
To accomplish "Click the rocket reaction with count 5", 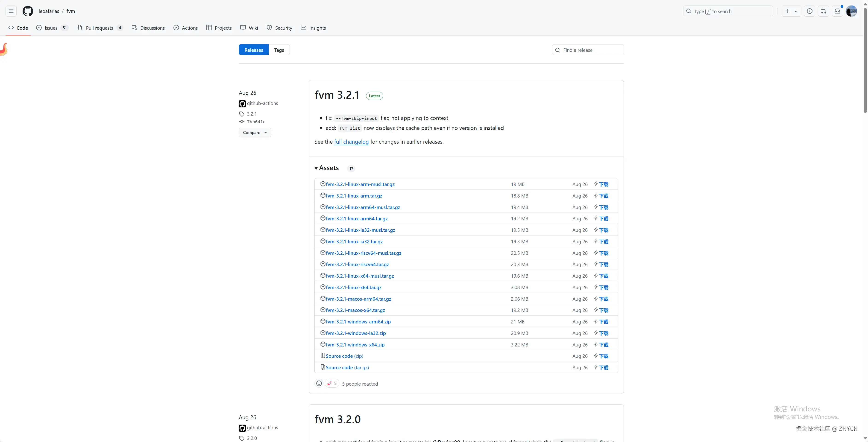I will coord(332,384).
